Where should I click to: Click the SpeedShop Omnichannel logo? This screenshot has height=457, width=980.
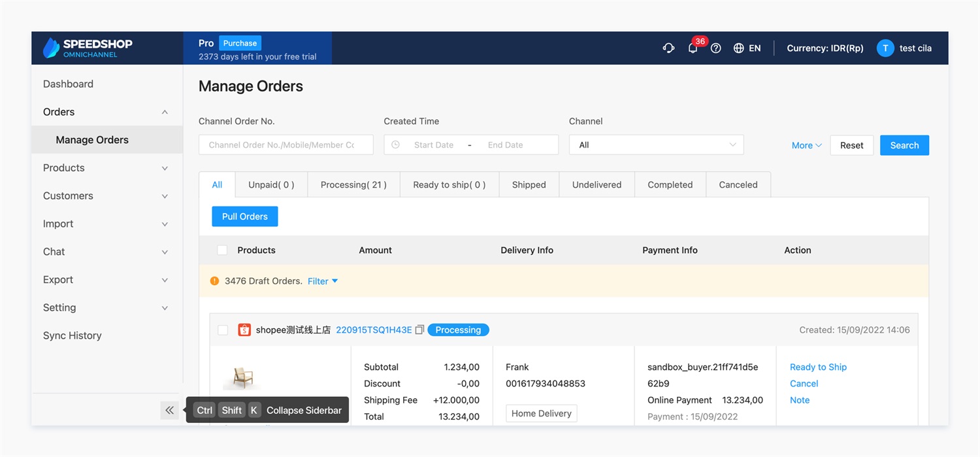[x=88, y=48]
